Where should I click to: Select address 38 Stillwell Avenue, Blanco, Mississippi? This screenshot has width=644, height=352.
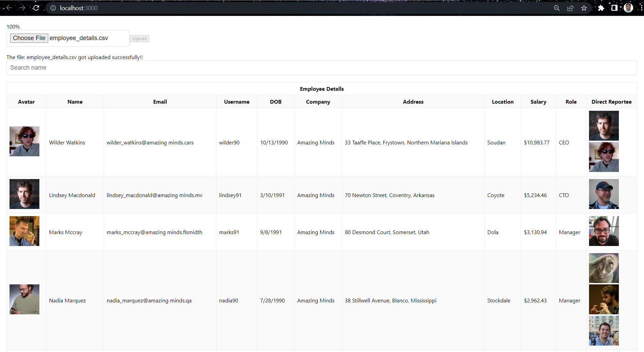pyautogui.click(x=391, y=300)
